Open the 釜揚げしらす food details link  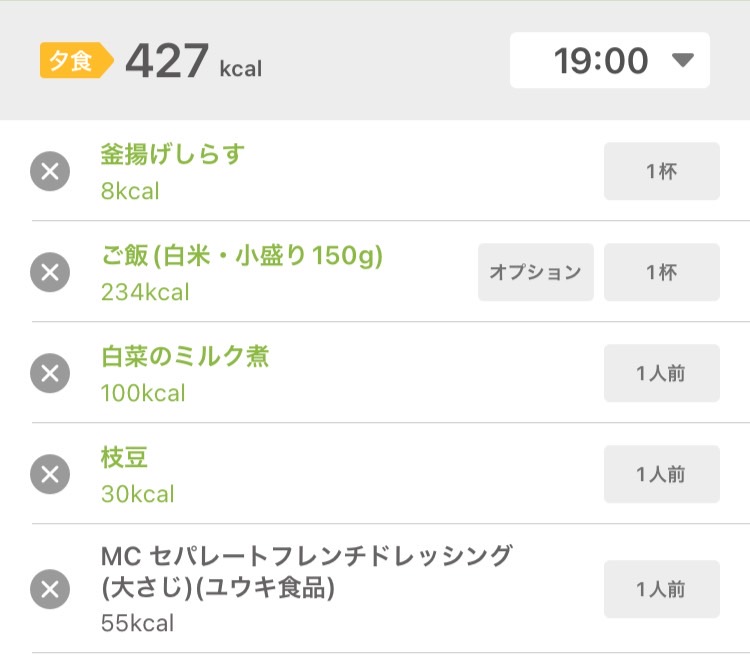click(173, 154)
